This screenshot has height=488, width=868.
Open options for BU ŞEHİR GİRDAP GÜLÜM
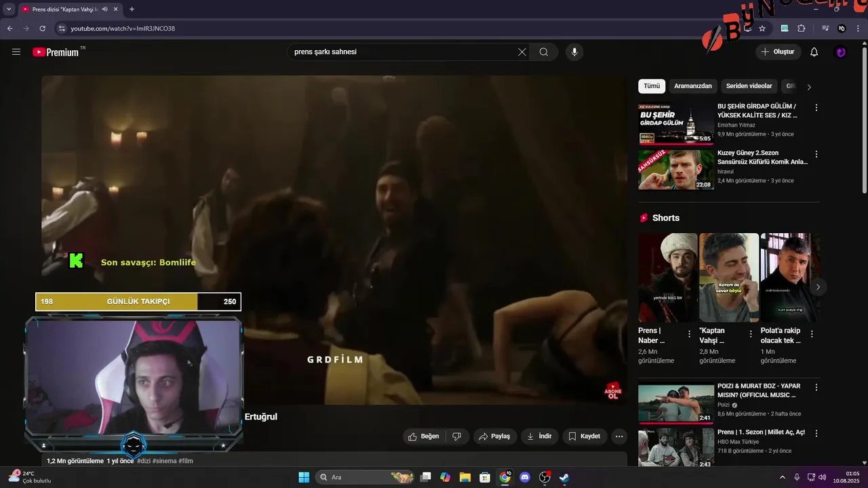click(816, 108)
